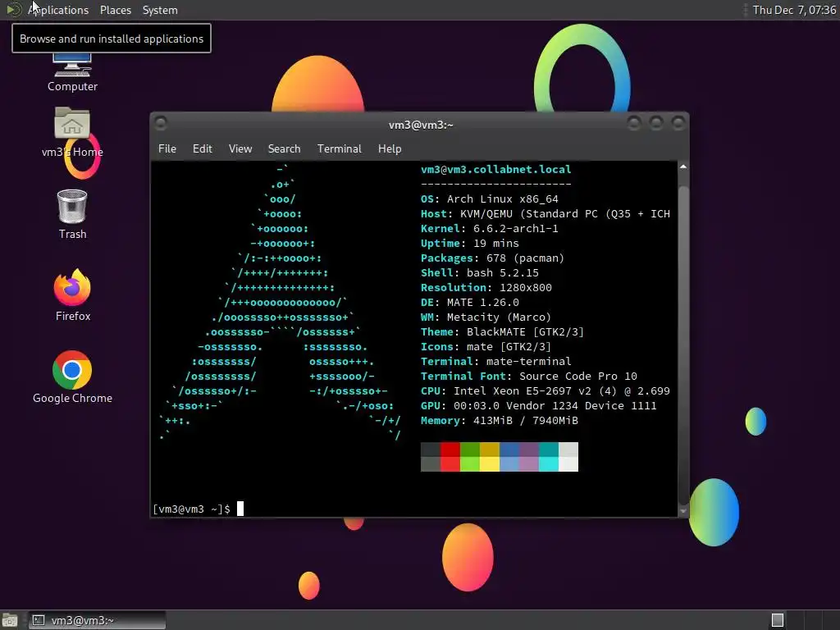Click terminal scrollbar down arrow
840x630 pixels.
(683, 511)
